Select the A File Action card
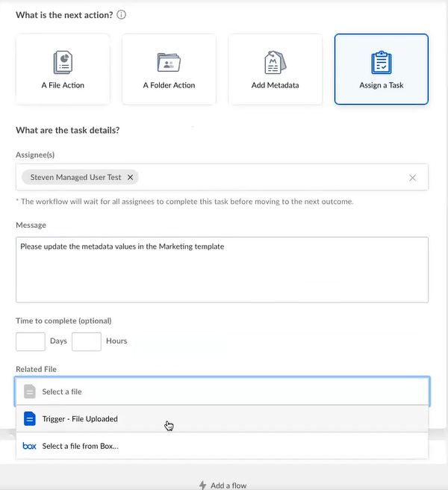448x490 pixels. (x=63, y=69)
